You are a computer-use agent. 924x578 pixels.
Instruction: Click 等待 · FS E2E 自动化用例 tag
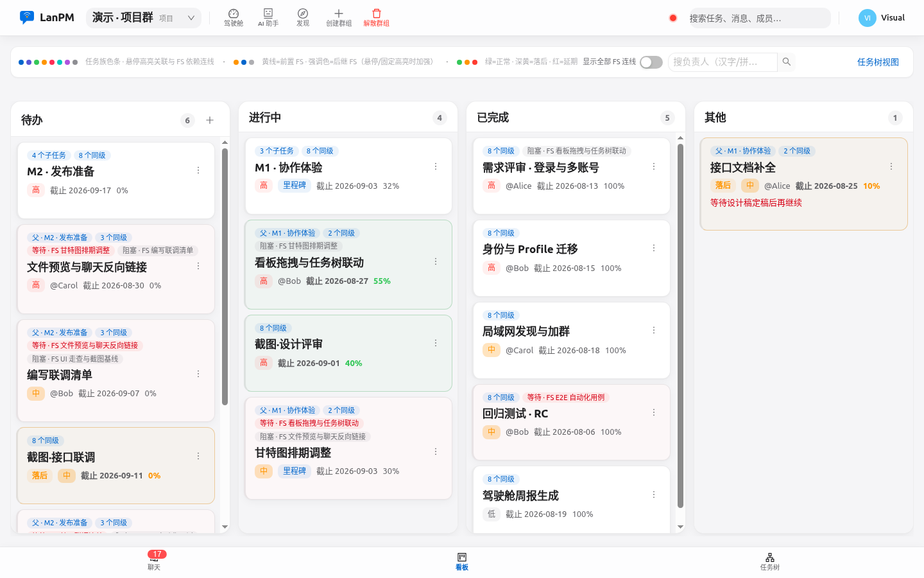pos(566,398)
